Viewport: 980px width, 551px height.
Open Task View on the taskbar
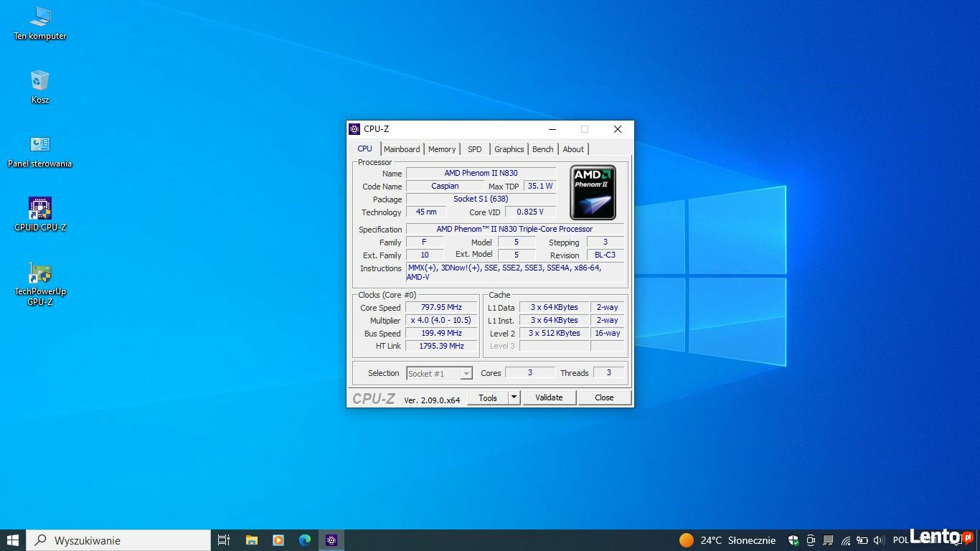pyautogui.click(x=224, y=540)
